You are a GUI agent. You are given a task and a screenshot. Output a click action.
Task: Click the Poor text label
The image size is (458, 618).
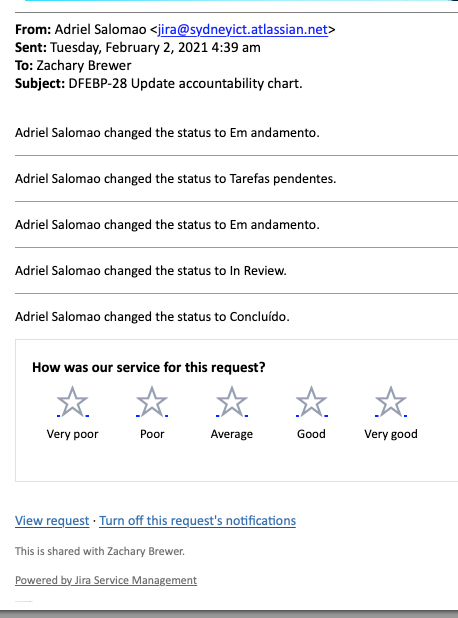click(x=152, y=434)
